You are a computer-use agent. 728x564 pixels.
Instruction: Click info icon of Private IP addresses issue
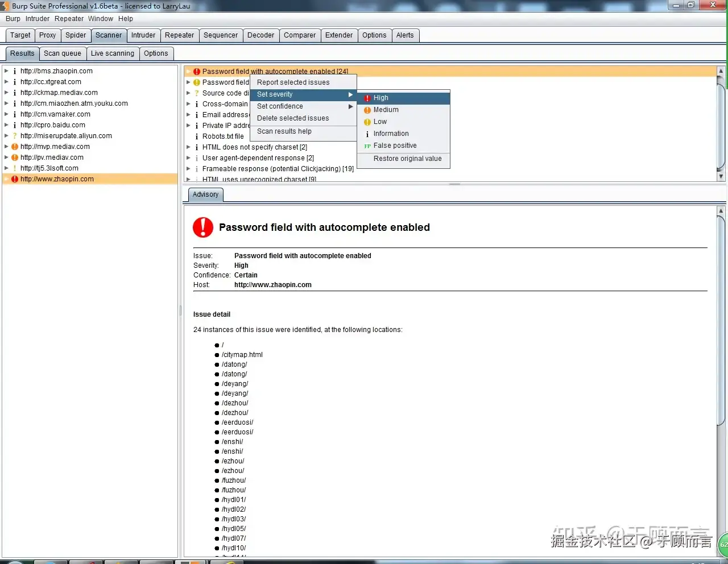click(x=197, y=126)
